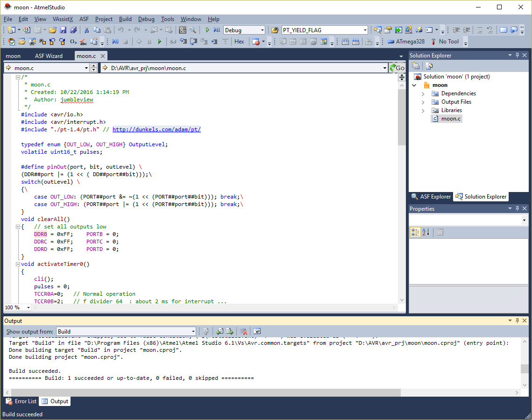Collapse the header comment block

pos(18,77)
